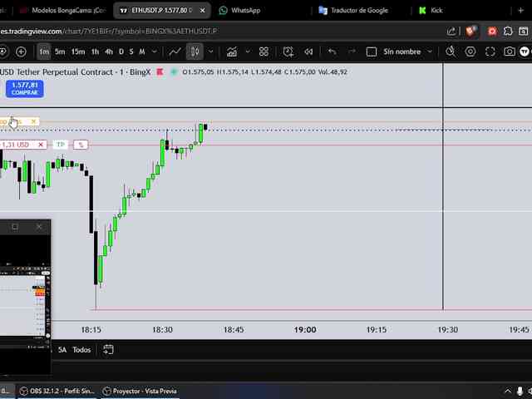Click the 1.577,81 COMPRAR buy button
The width and height of the screenshot is (532, 399).
click(25, 89)
